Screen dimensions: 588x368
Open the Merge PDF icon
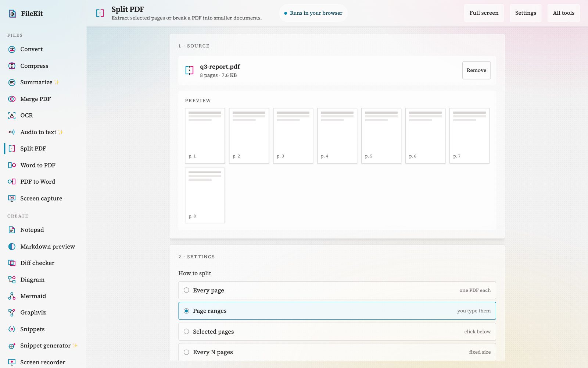click(12, 99)
